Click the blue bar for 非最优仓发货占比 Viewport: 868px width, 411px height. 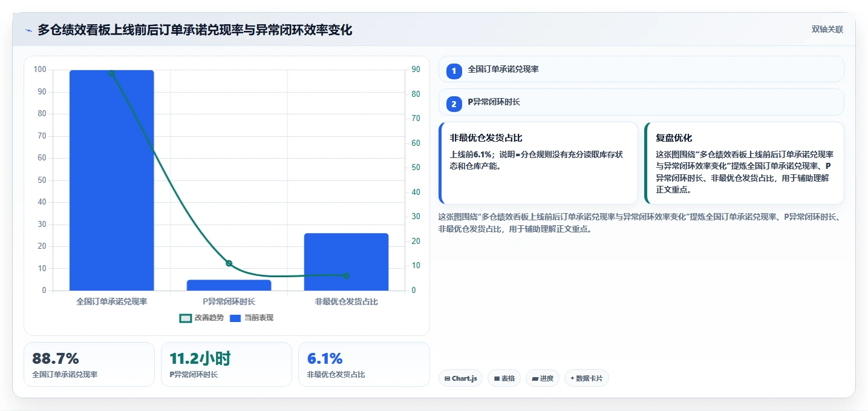click(x=346, y=262)
